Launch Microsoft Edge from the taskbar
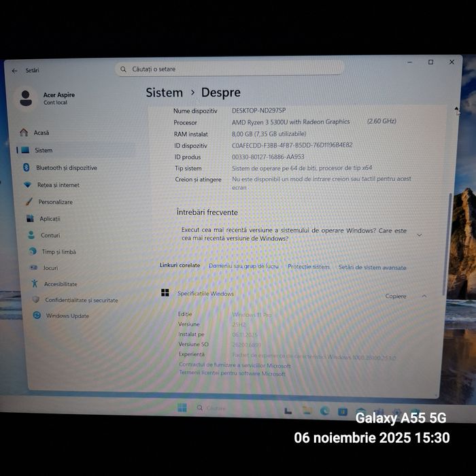 pyautogui.click(x=324, y=411)
